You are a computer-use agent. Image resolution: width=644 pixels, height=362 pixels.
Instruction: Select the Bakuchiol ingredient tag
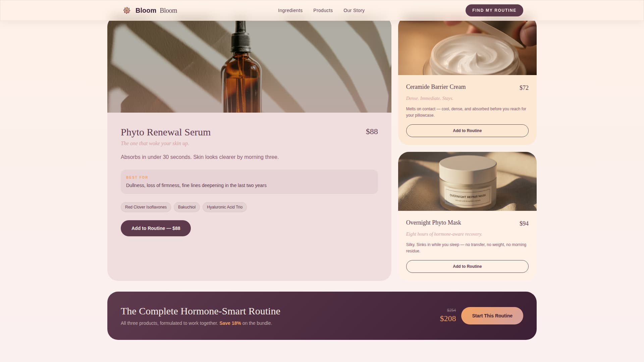[186, 207]
